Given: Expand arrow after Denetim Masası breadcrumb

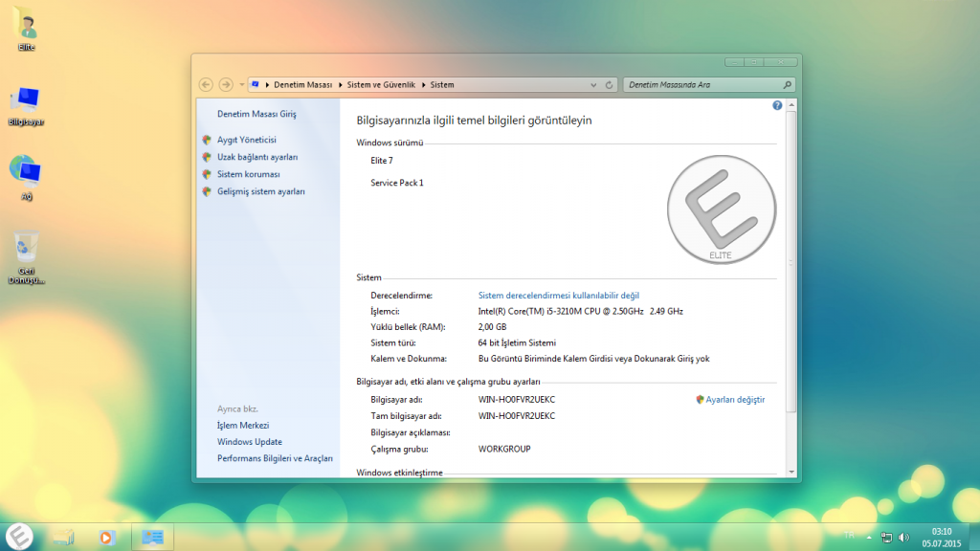Looking at the screenshot, I should click(340, 85).
